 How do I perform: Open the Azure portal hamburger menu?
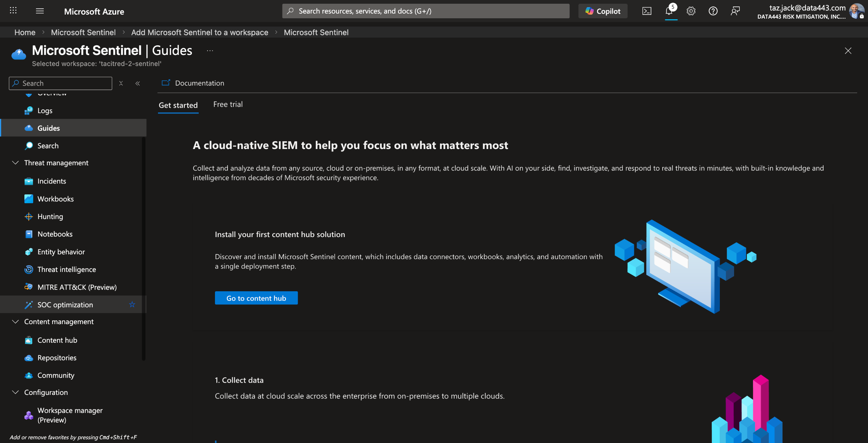pos(40,11)
